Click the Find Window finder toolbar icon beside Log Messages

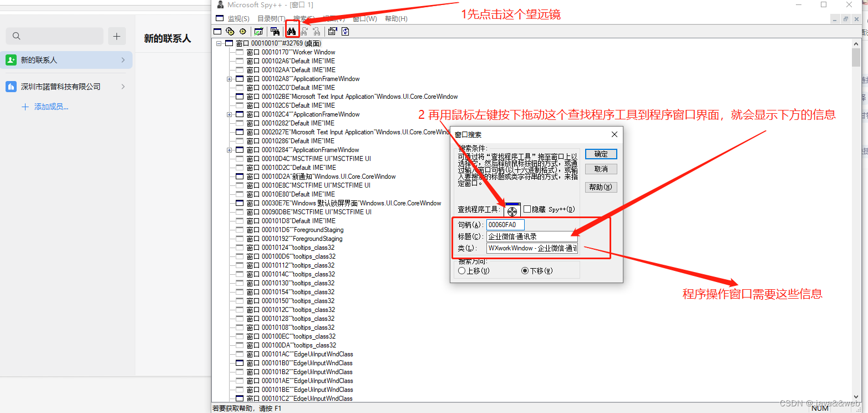point(275,31)
